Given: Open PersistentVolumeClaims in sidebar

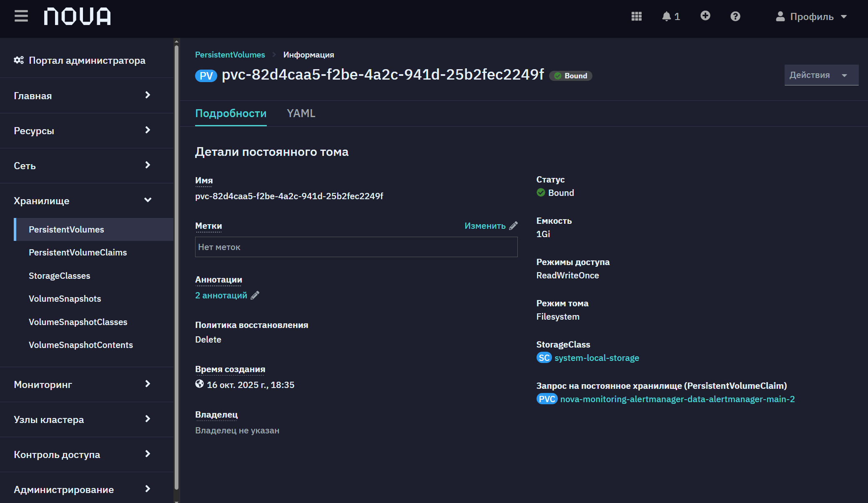Looking at the screenshot, I should click(78, 252).
